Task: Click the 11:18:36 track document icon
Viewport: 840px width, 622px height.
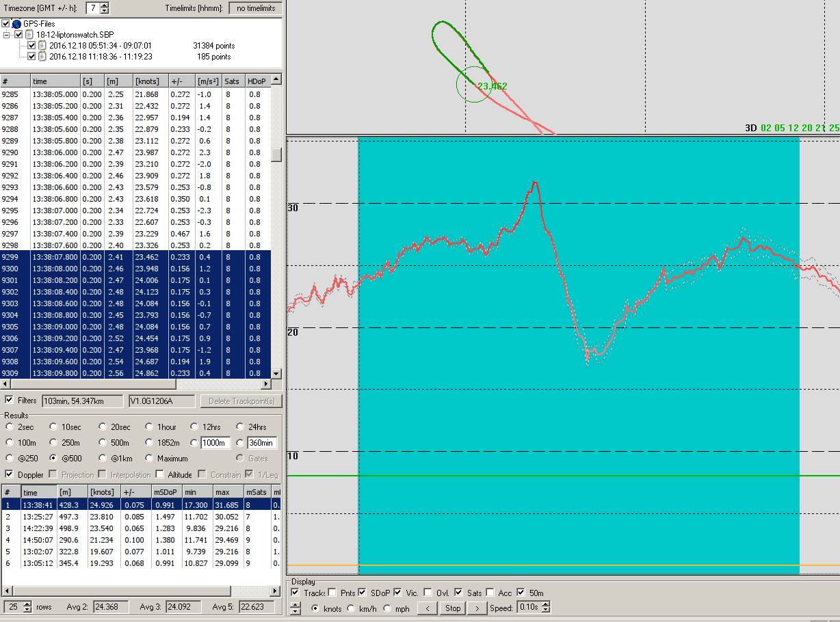Action: [x=42, y=57]
